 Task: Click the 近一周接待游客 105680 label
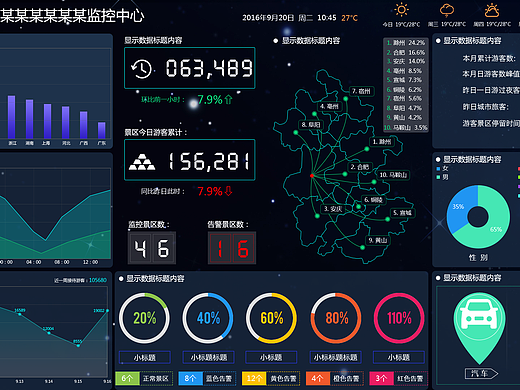point(80,280)
